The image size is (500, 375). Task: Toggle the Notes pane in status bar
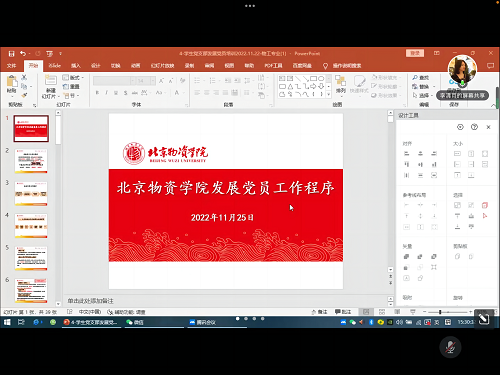(319, 312)
